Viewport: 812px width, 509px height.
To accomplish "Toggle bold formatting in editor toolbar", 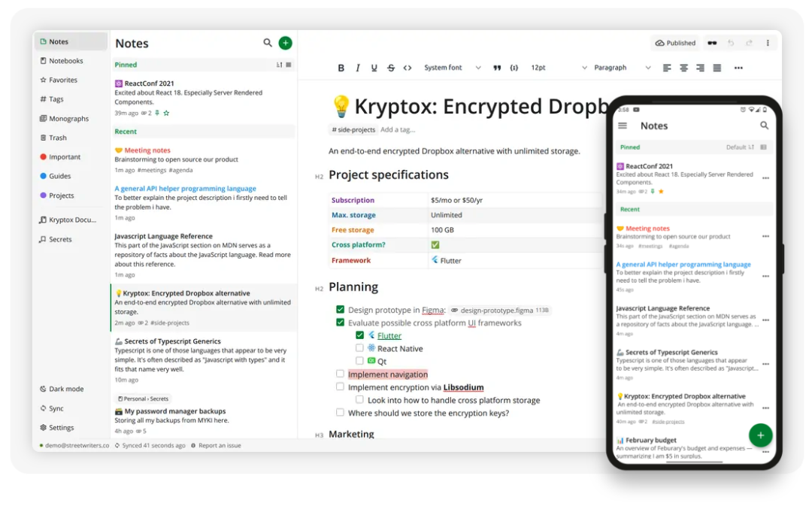I will [341, 68].
